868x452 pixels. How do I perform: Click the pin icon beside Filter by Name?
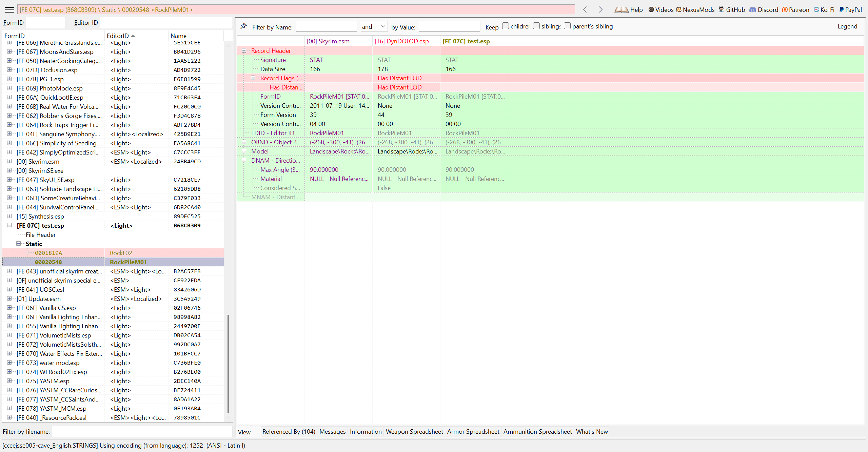[243, 26]
